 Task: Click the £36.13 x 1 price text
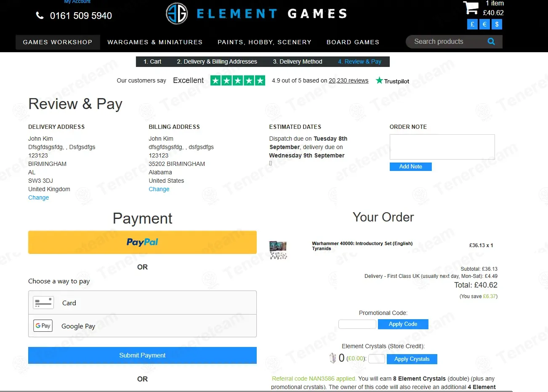(481, 245)
